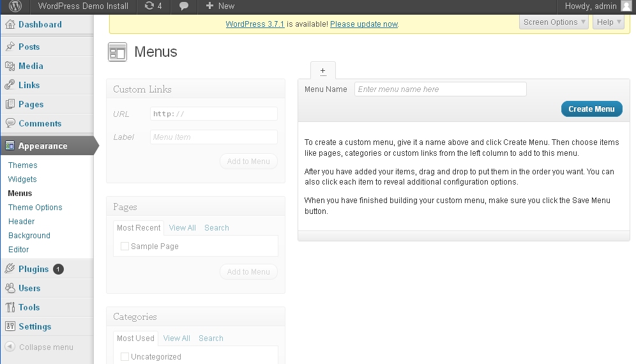Open the WordPress Demo Install site menu
This screenshot has width=636, height=364.
pos(83,6)
